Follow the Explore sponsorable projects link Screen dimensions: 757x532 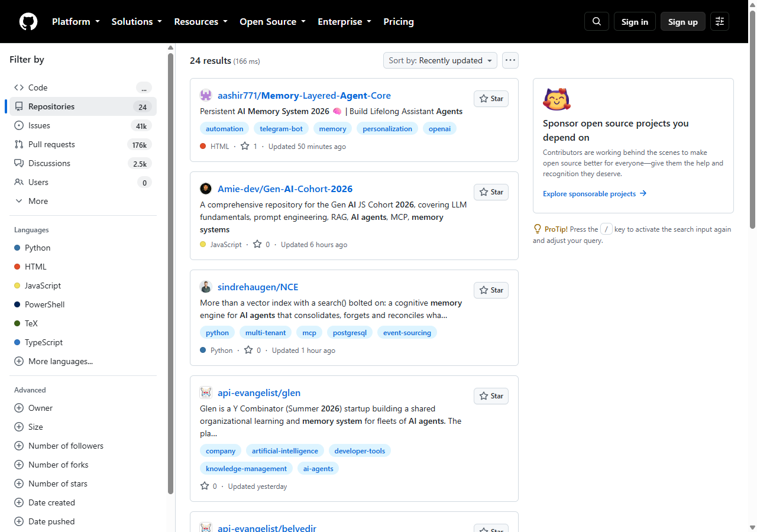tap(595, 193)
